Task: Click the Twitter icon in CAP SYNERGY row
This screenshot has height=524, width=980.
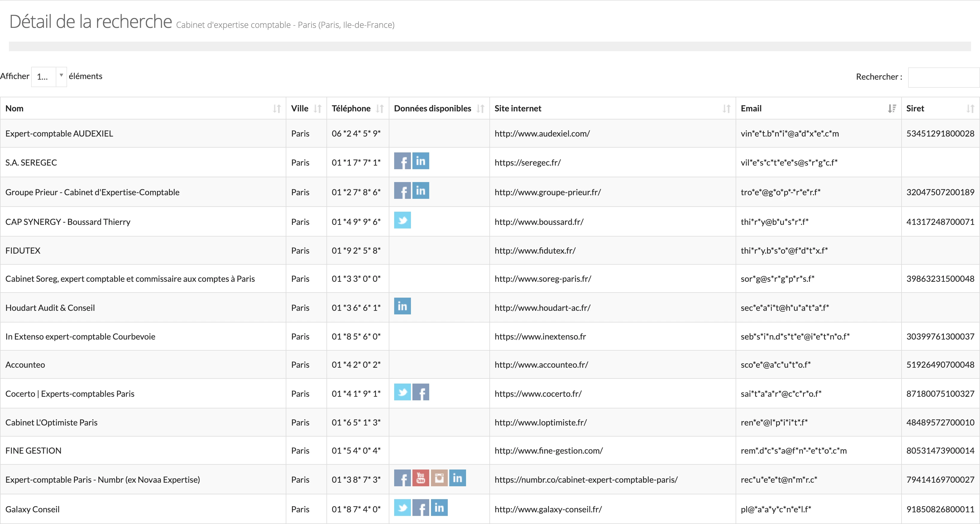Action: tap(402, 220)
